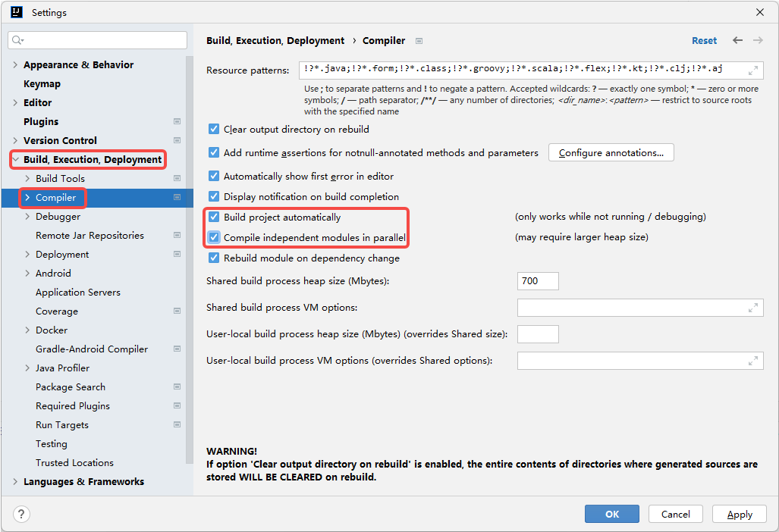Expand the Editor section
779x532 pixels.
tap(15, 103)
